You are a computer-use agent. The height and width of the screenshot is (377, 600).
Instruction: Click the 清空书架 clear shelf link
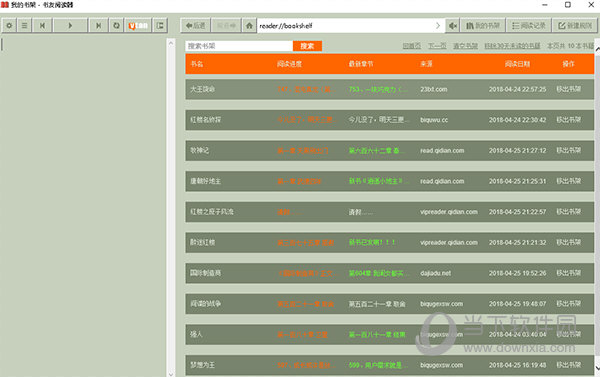coord(465,46)
